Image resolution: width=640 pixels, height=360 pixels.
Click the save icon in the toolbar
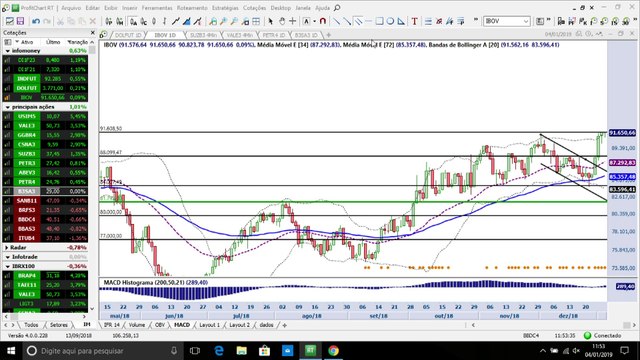20,21
